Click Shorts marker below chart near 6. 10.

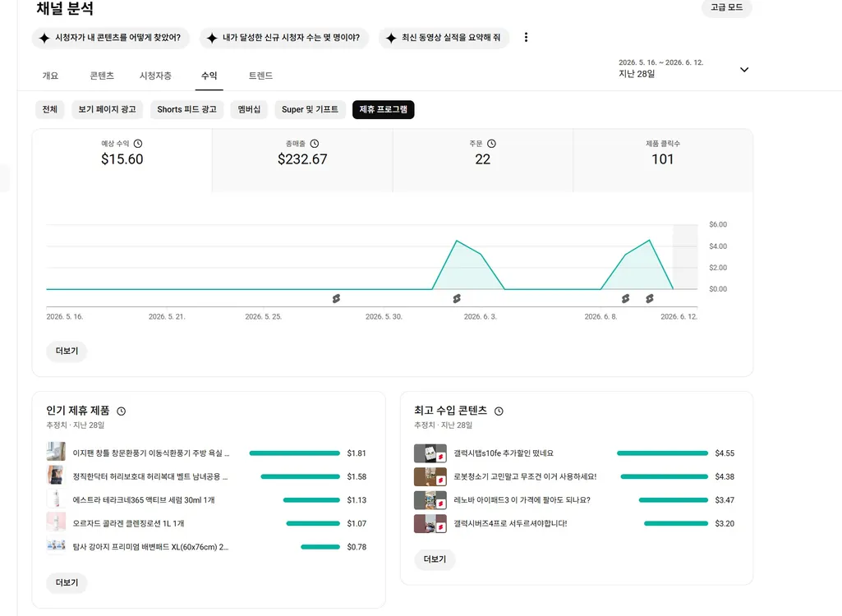click(650, 298)
